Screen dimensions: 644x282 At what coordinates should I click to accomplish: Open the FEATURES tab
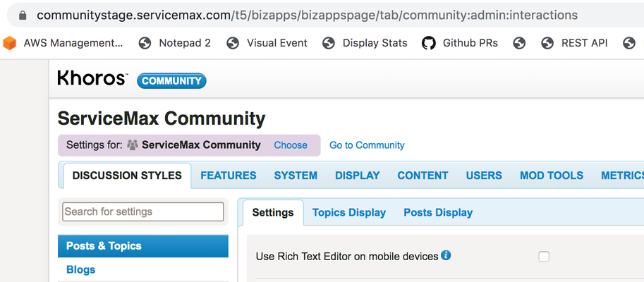point(229,176)
